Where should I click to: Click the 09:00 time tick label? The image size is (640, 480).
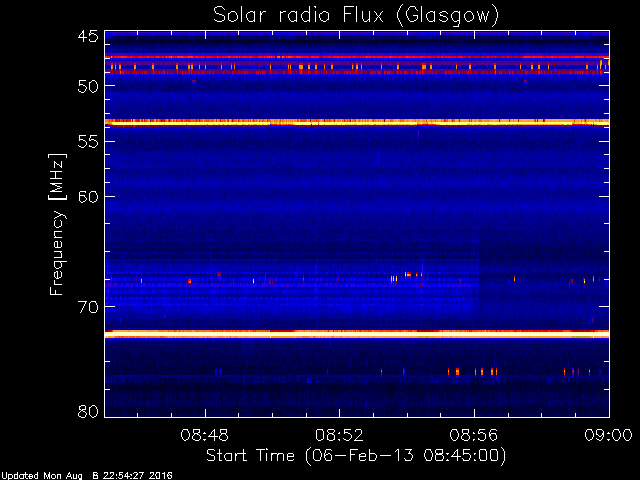(x=608, y=435)
